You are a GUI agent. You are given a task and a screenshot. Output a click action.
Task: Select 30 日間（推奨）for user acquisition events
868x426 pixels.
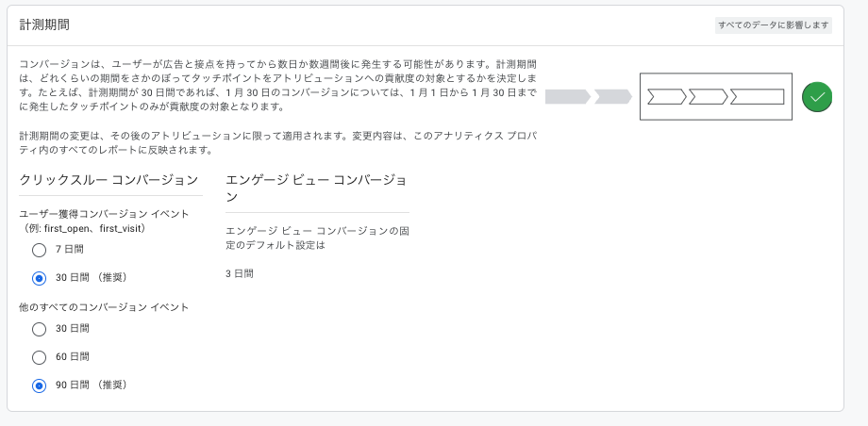(39, 278)
